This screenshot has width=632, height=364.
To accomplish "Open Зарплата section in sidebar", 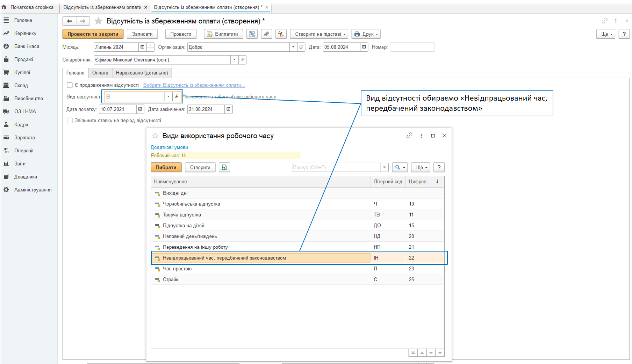I will click(x=24, y=138).
